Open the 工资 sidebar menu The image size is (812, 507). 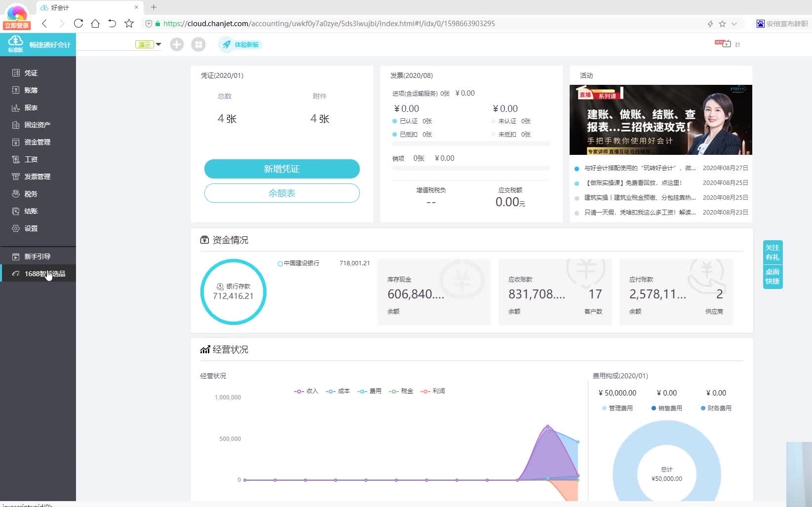pyautogui.click(x=31, y=159)
